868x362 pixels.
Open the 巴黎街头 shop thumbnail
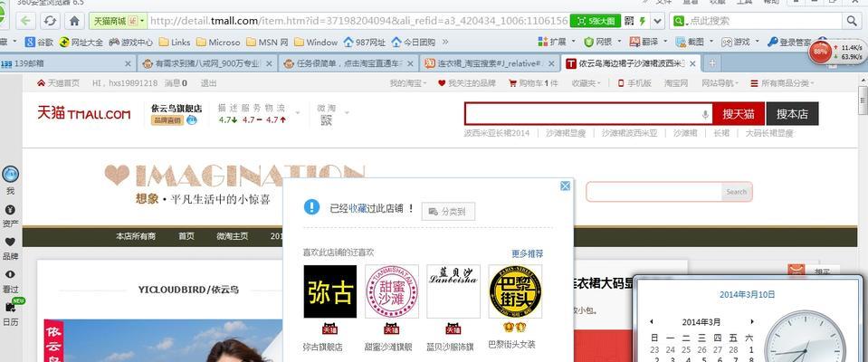tap(515, 291)
